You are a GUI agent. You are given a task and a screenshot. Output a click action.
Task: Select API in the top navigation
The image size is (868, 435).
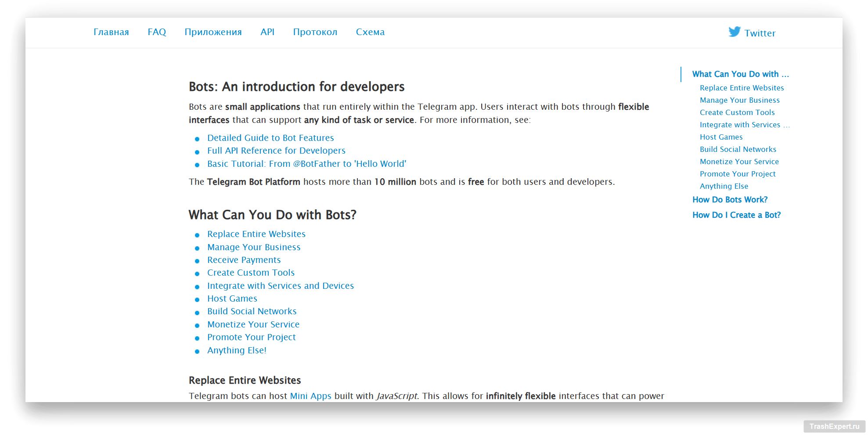[x=267, y=32]
